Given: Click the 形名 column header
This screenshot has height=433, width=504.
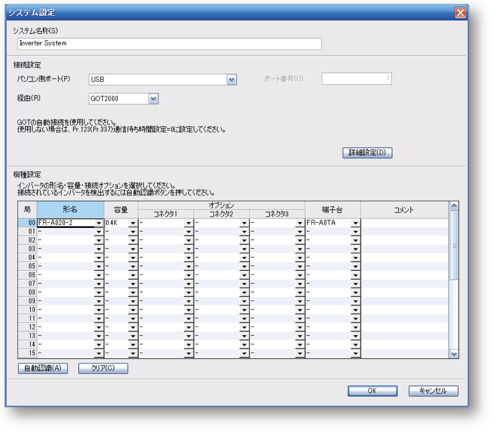Looking at the screenshot, I should pos(70,210).
